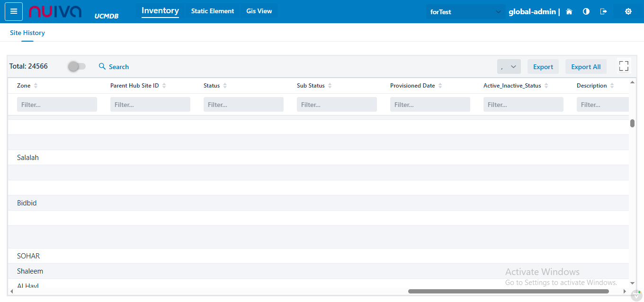Click the Search magnifier icon

(x=102, y=67)
